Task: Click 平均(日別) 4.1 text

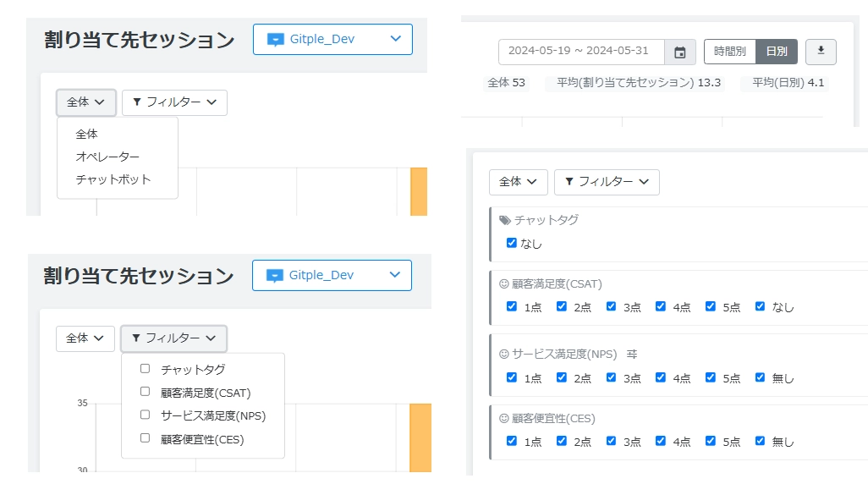Action: [788, 83]
